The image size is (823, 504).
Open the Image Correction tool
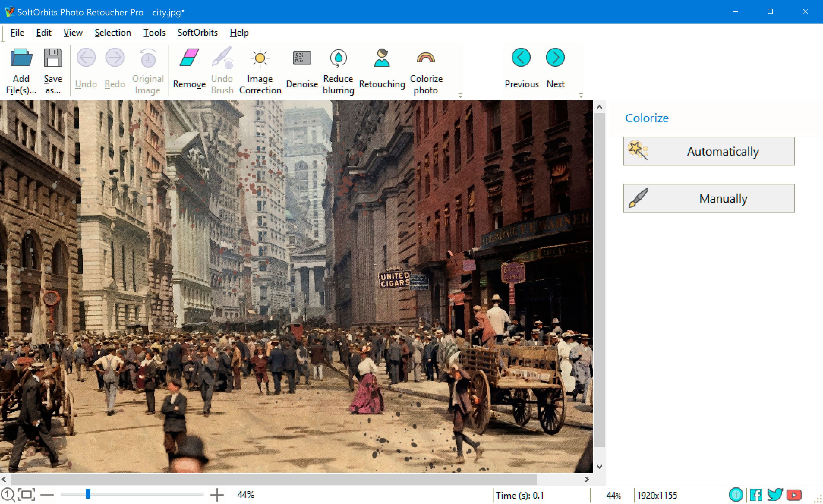tap(260, 71)
